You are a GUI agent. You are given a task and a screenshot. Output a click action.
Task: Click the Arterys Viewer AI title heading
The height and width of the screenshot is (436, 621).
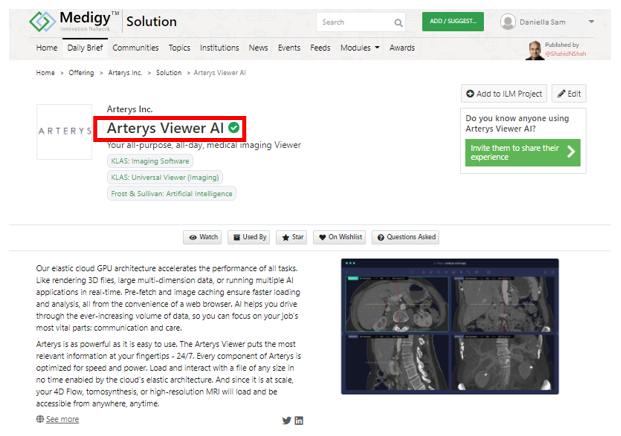[x=165, y=128]
